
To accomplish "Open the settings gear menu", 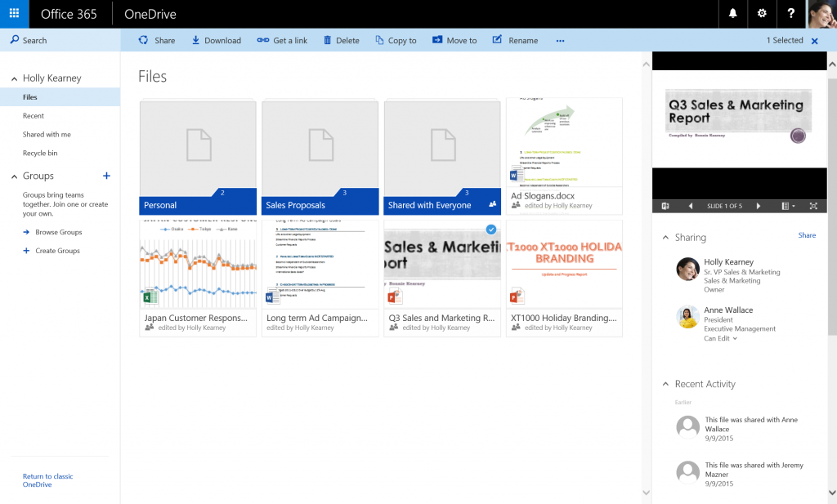I will pyautogui.click(x=763, y=13).
